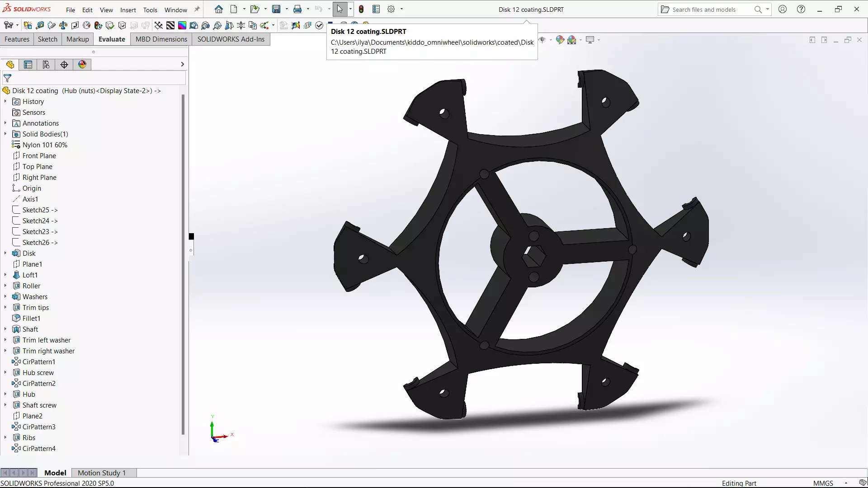
Task: Save the part with the floppy disk icon
Action: [276, 9]
